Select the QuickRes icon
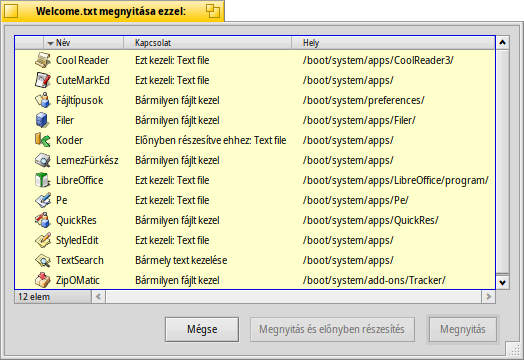 (x=43, y=220)
